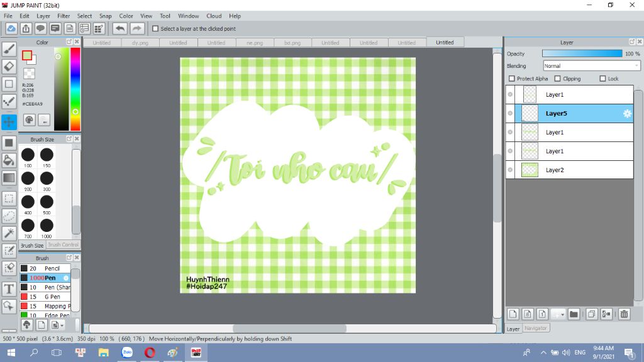Toggle layer Lock checkbox
The width and height of the screenshot is (644, 362).
[602, 79]
